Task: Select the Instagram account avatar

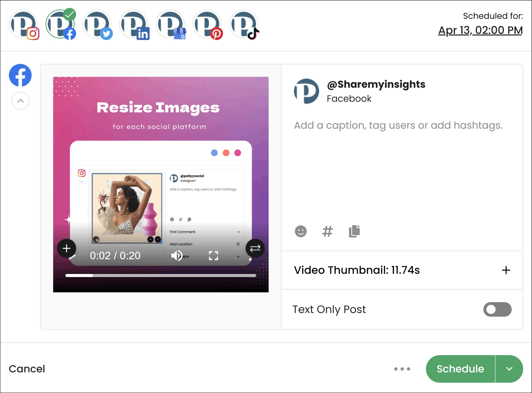Action: click(x=24, y=24)
